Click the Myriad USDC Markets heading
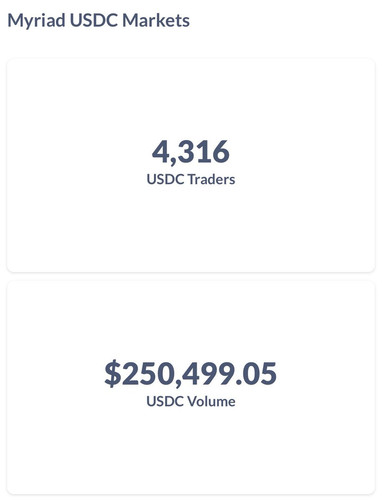This screenshot has height=500, width=382. (x=99, y=21)
